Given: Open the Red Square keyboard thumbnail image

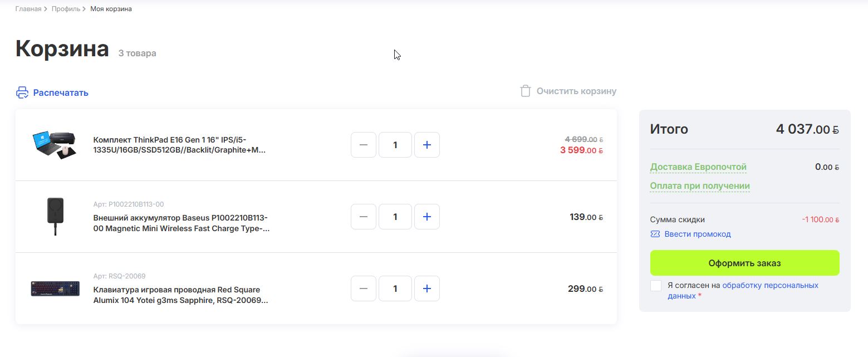Looking at the screenshot, I should click(55, 288).
